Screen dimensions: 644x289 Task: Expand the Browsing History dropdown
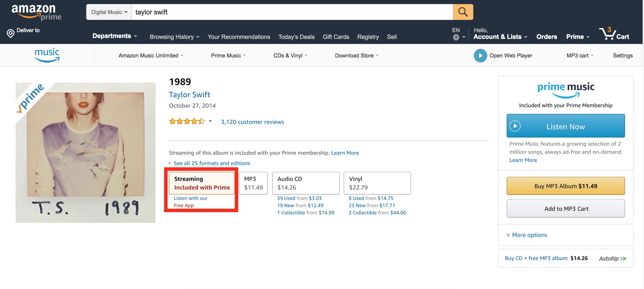tap(175, 37)
